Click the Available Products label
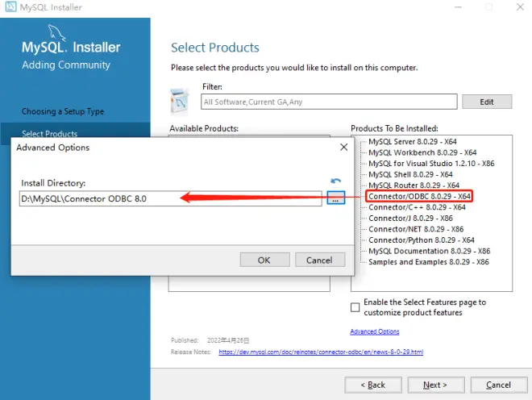The height and width of the screenshot is (400, 532). (204, 128)
